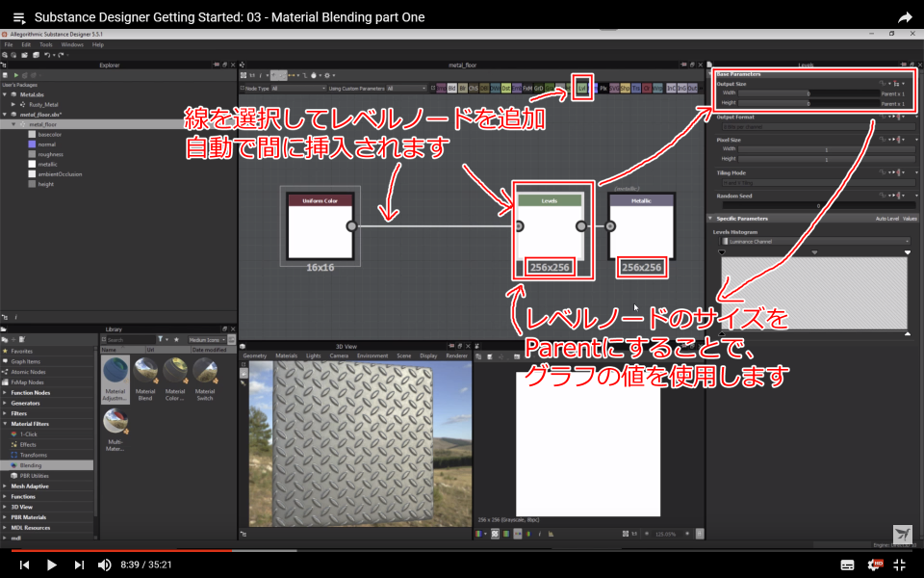This screenshot has width=924, height=578.
Task: Mute the video with speaker icon
Action: click(x=104, y=565)
